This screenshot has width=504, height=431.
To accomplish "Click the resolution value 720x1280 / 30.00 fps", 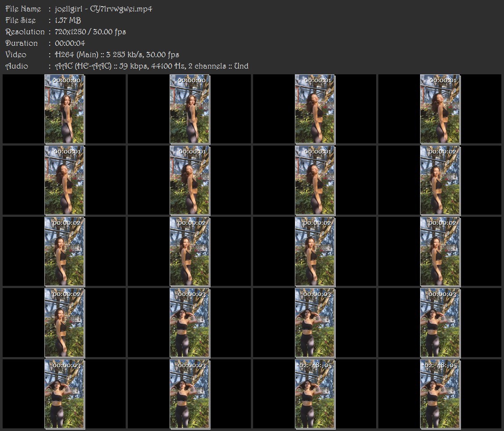I will 91,32.
